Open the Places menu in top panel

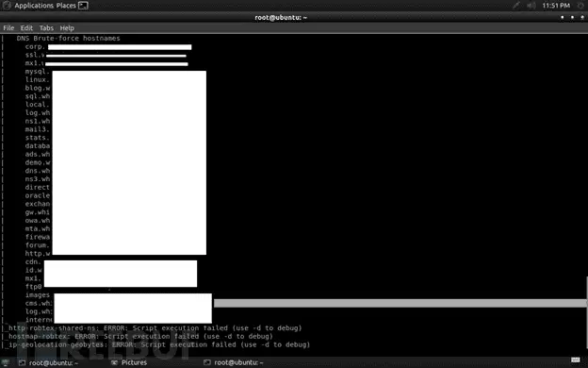tap(66, 6)
